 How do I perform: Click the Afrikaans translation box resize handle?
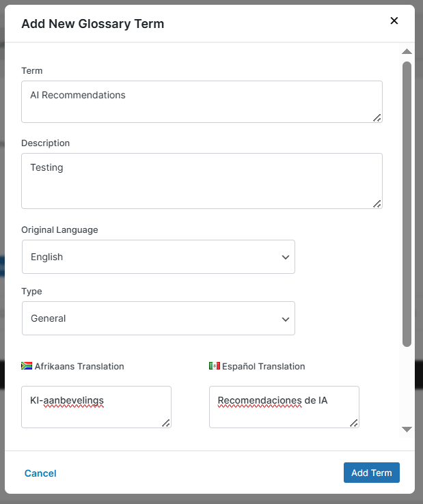(165, 423)
